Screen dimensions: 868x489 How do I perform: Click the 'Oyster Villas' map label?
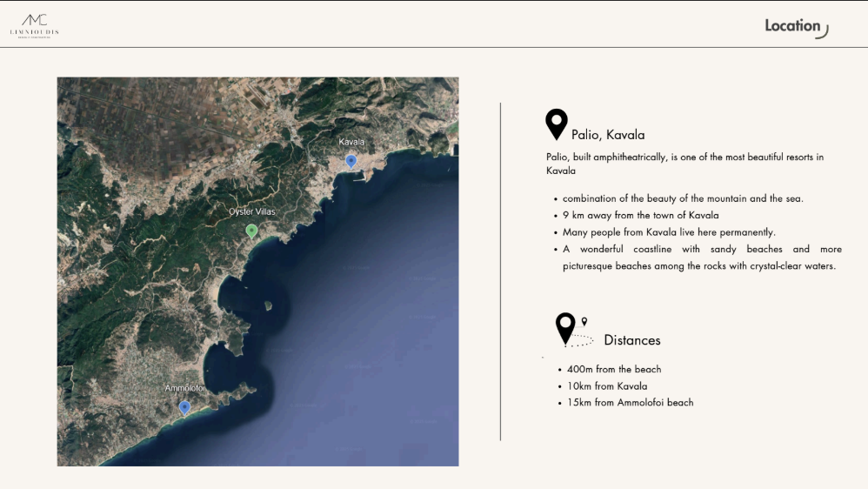pos(252,211)
